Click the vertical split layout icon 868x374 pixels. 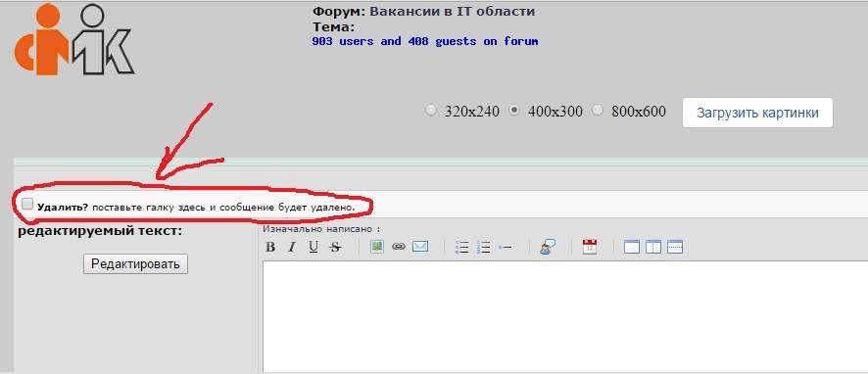pyautogui.click(x=653, y=247)
